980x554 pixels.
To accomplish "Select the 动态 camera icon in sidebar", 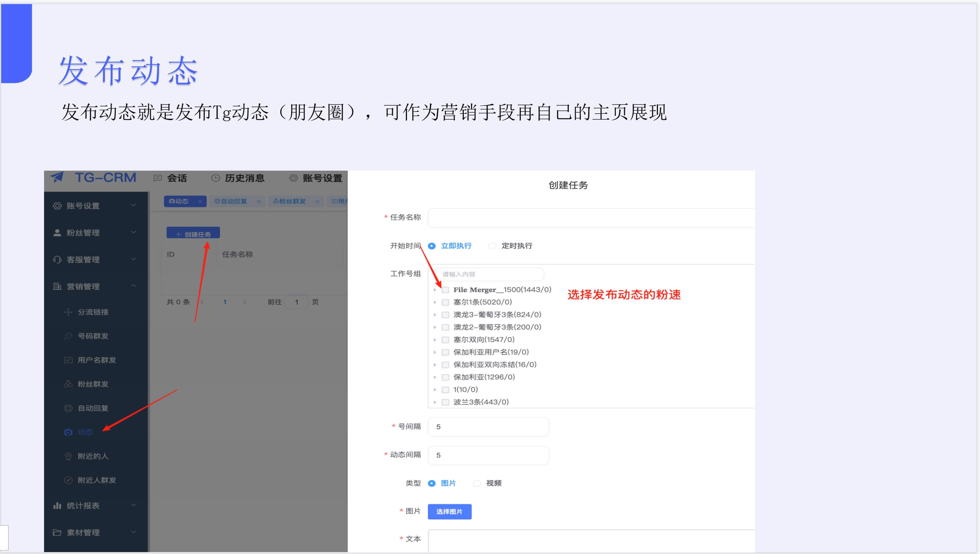I will tap(68, 432).
